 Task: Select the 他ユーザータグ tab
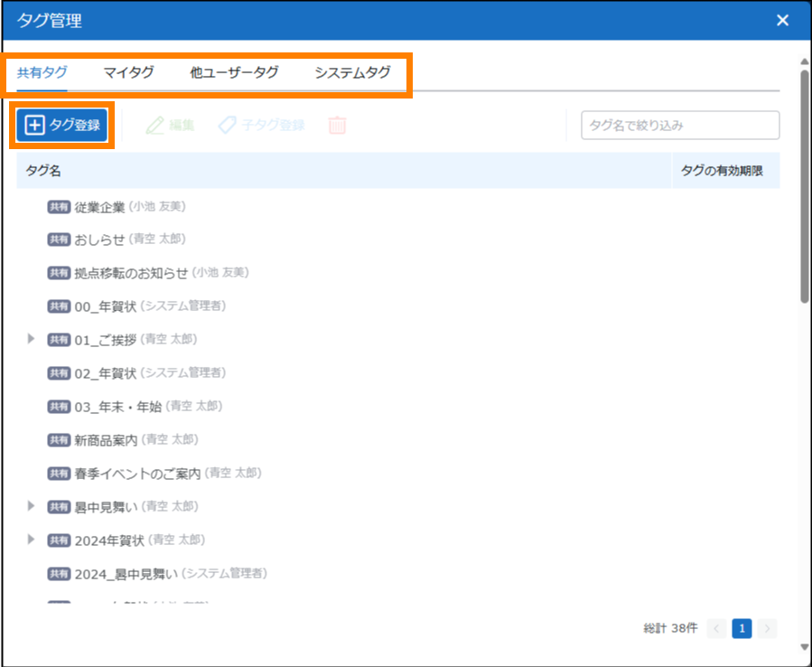pos(234,72)
